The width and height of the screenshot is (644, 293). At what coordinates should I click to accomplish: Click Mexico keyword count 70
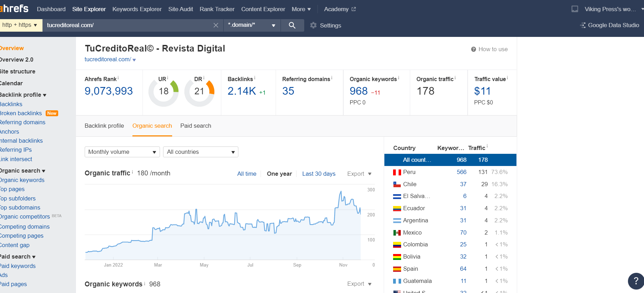tap(463, 232)
